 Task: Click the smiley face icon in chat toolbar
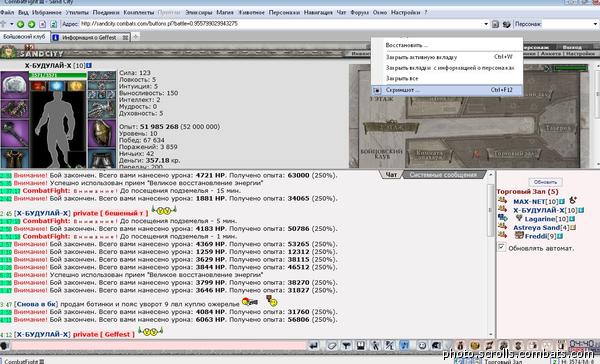tap(422, 346)
